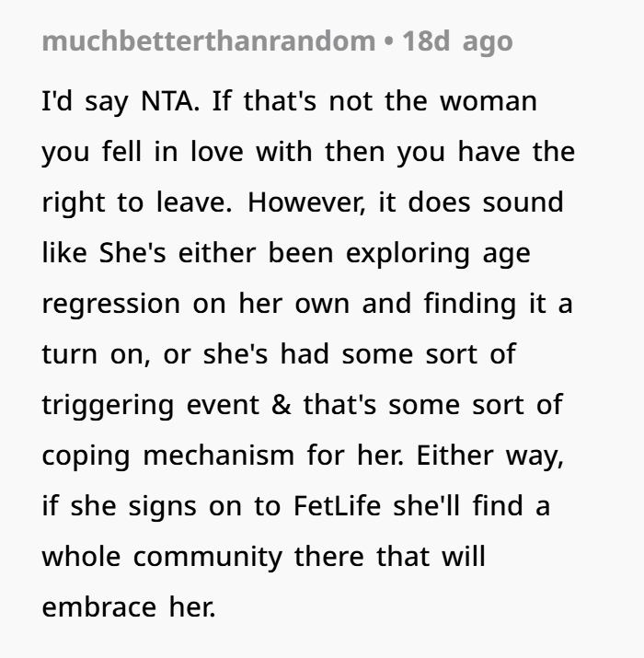Click the word coping in the comment

pos(86,456)
